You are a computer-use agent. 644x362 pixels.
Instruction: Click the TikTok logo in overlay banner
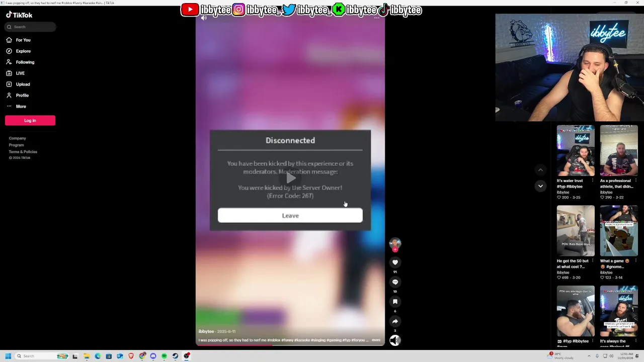[x=383, y=10]
